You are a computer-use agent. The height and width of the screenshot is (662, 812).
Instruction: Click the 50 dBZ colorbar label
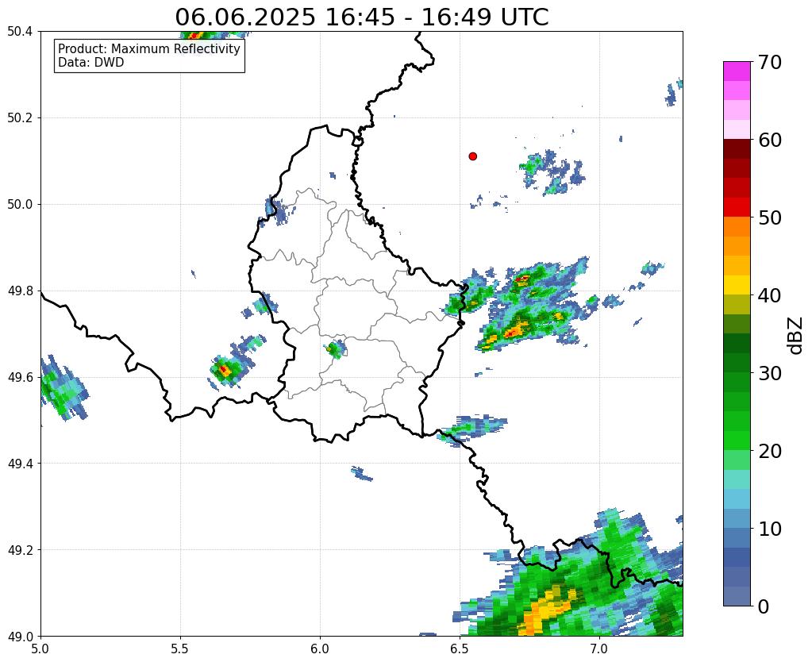[768, 217]
